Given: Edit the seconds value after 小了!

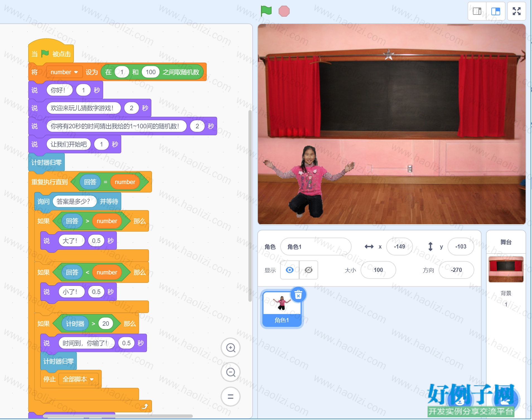Looking at the screenshot, I should click(96, 292).
